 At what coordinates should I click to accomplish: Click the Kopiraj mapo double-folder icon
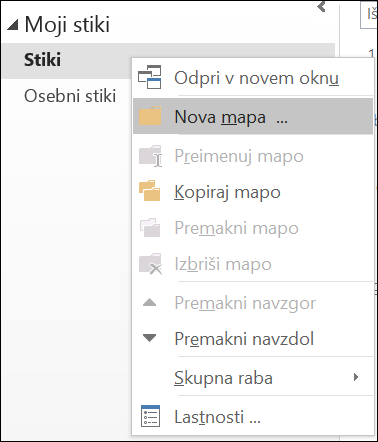(150, 191)
